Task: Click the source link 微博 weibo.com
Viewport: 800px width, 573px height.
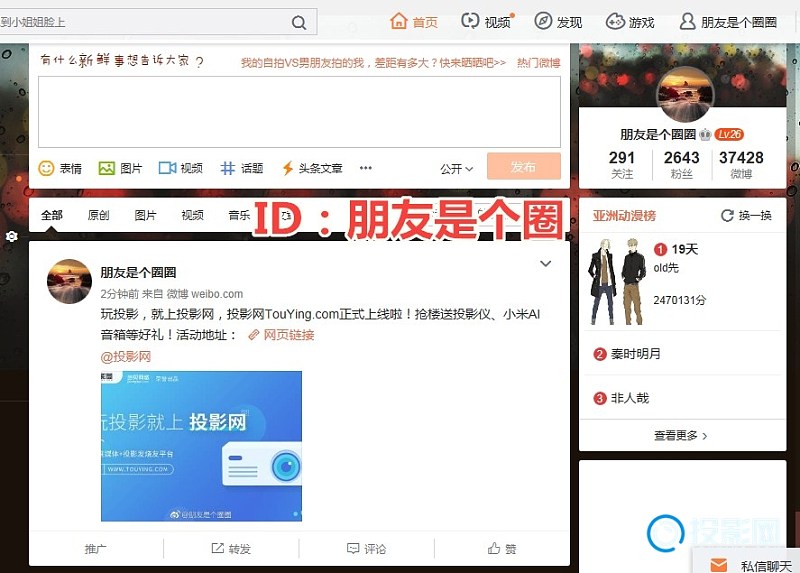Action: click(x=205, y=294)
